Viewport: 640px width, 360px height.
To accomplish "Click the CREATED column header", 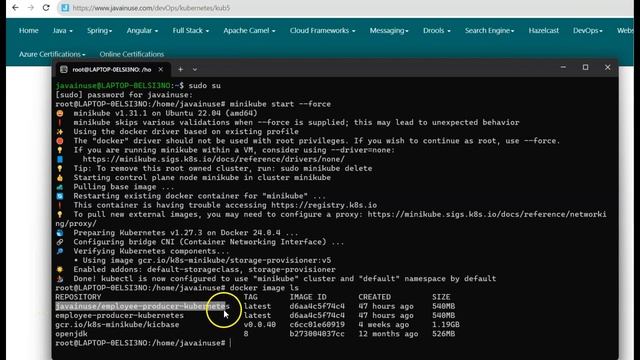I will click(374, 297).
